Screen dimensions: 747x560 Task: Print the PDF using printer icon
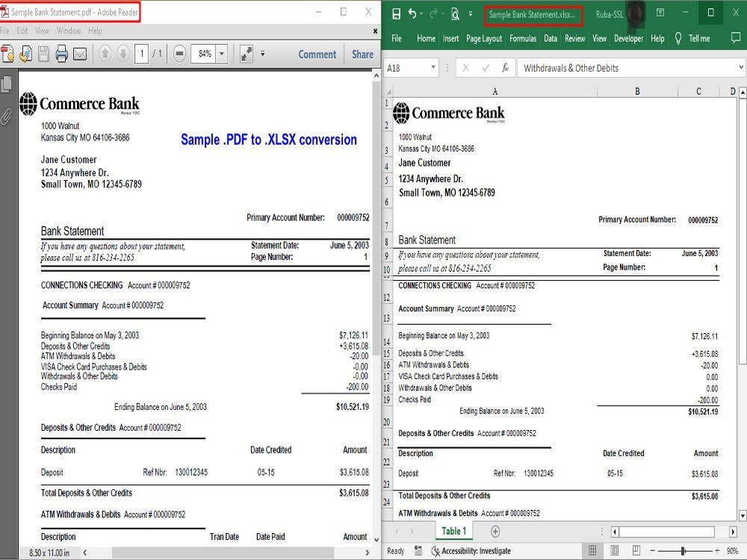[x=61, y=54]
